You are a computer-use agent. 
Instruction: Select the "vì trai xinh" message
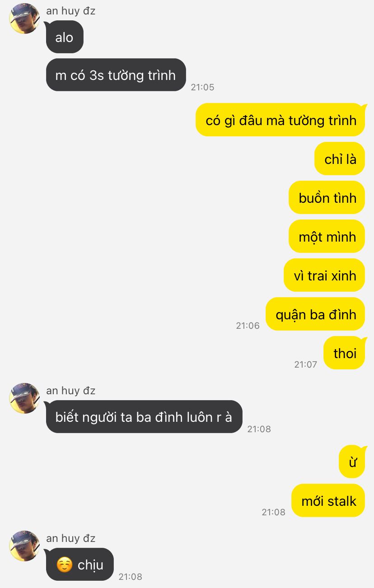pyautogui.click(x=324, y=275)
